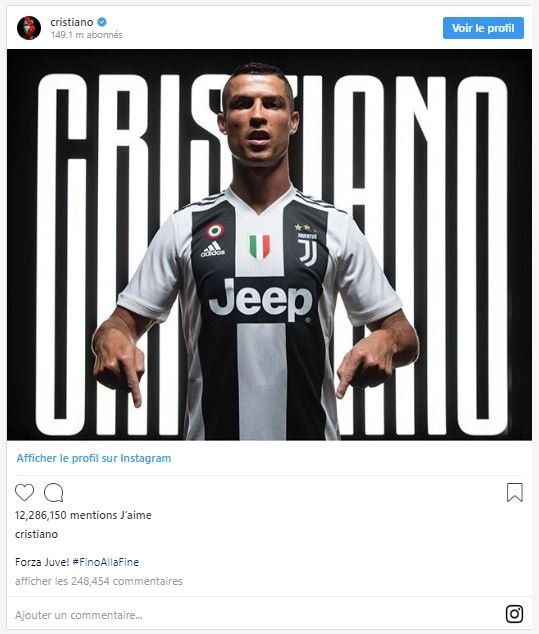
Task: Save post with bookmark icon
Action: point(515,492)
